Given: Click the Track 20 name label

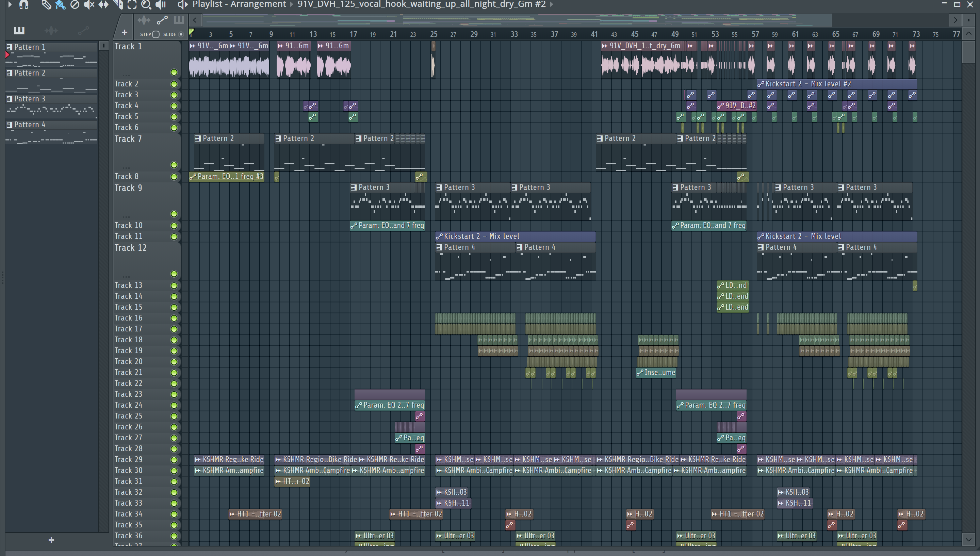Looking at the screenshot, I should point(129,362).
